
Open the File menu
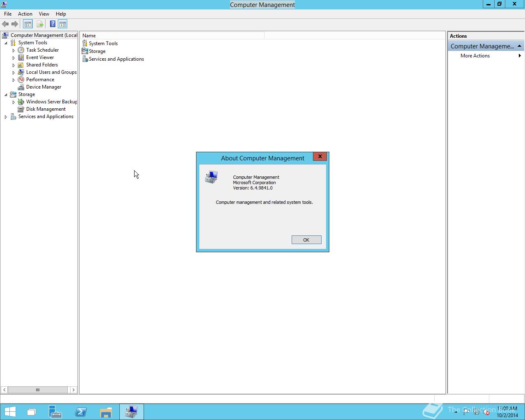click(8, 14)
